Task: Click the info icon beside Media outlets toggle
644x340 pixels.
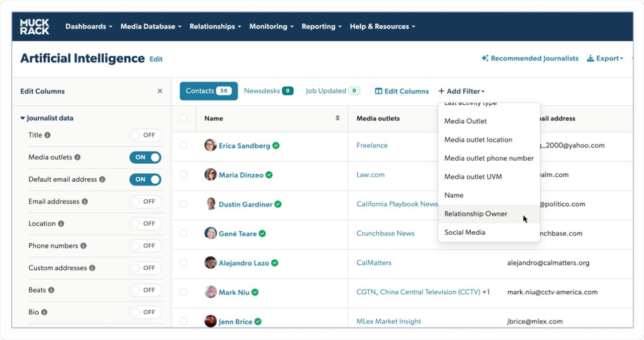Action: [77, 157]
